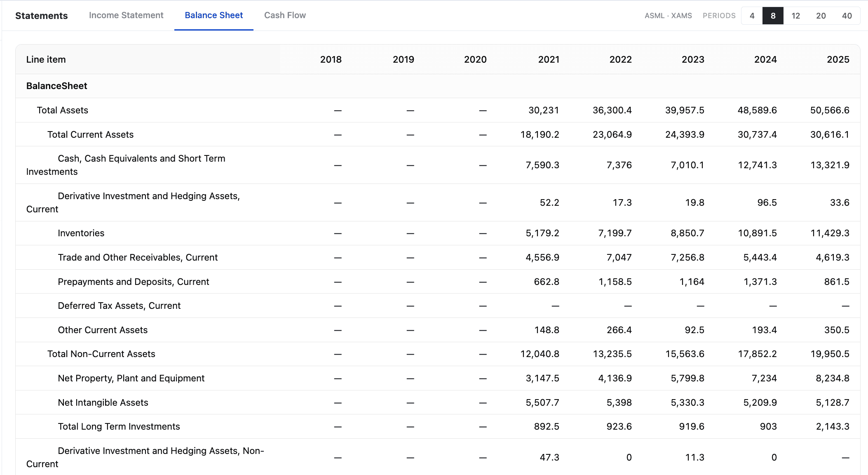Click Net Intangible Assets 2023 value 5,330.3
Viewport: 868px width, 475px height.
pos(687,402)
